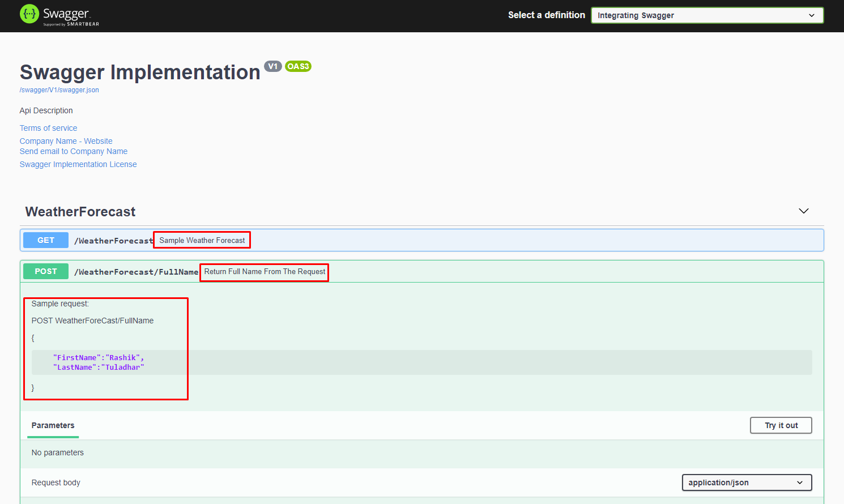Click the Try it out button

click(x=780, y=425)
